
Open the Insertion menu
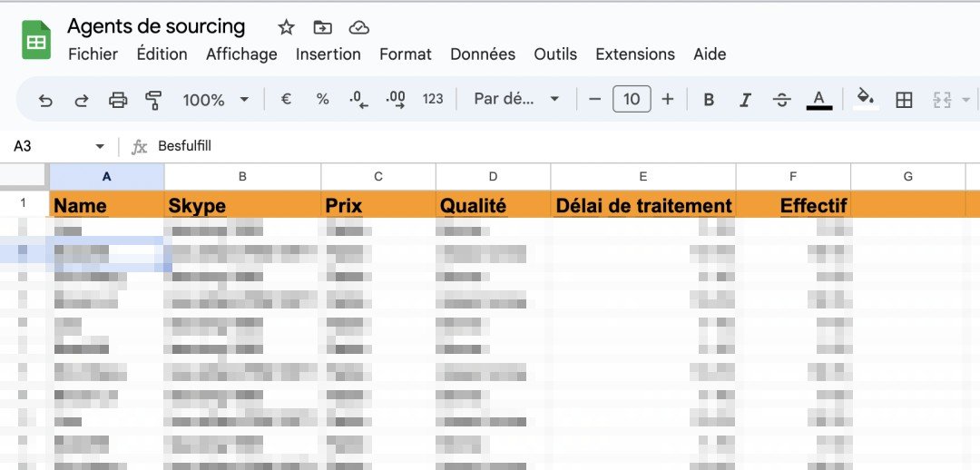[x=328, y=54]
